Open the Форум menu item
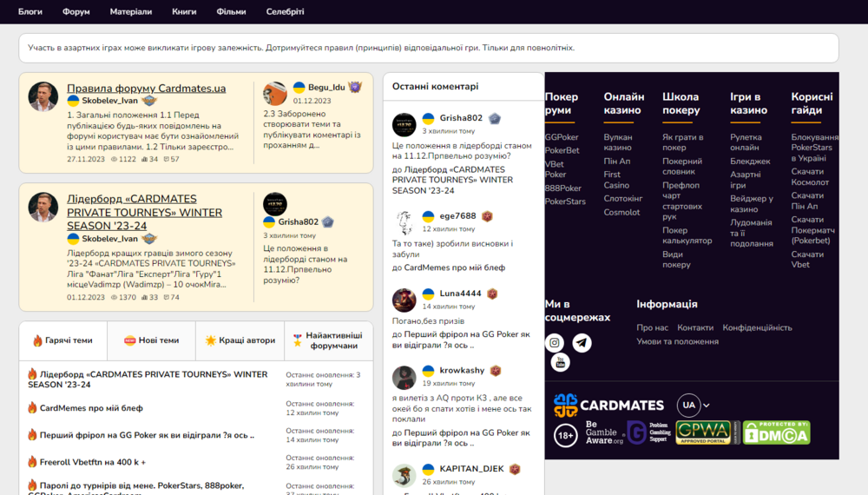The image size is (868, 495). (x=76, y=12)
